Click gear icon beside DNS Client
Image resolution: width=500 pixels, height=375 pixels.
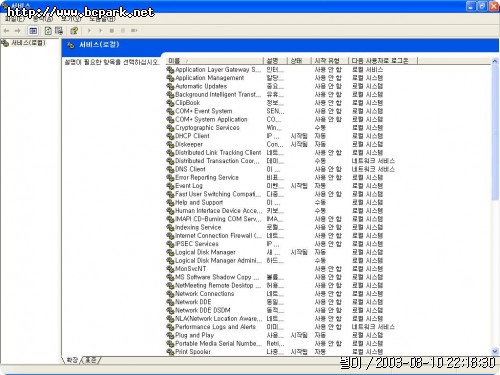pos(170,169)
